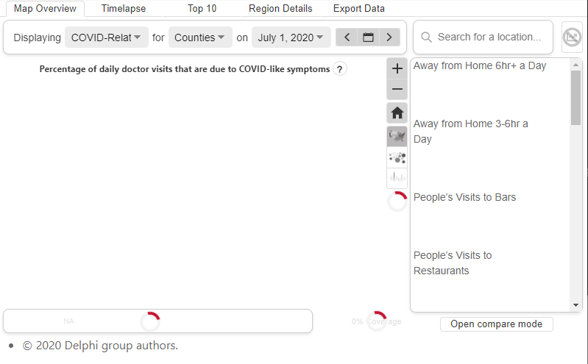Open the Export Data tab
The height and width of the screenshot is (364, 588).
click(x=359, y=8)
